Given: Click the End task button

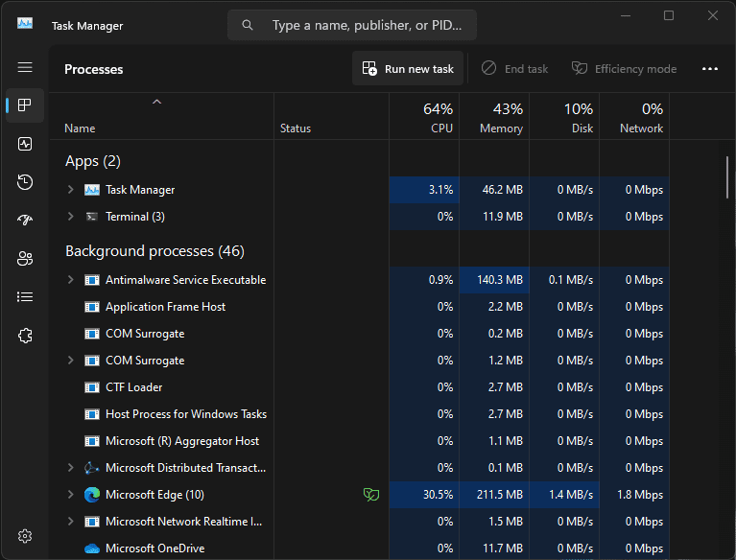Looking at the screenshot, I should (515, 68).
